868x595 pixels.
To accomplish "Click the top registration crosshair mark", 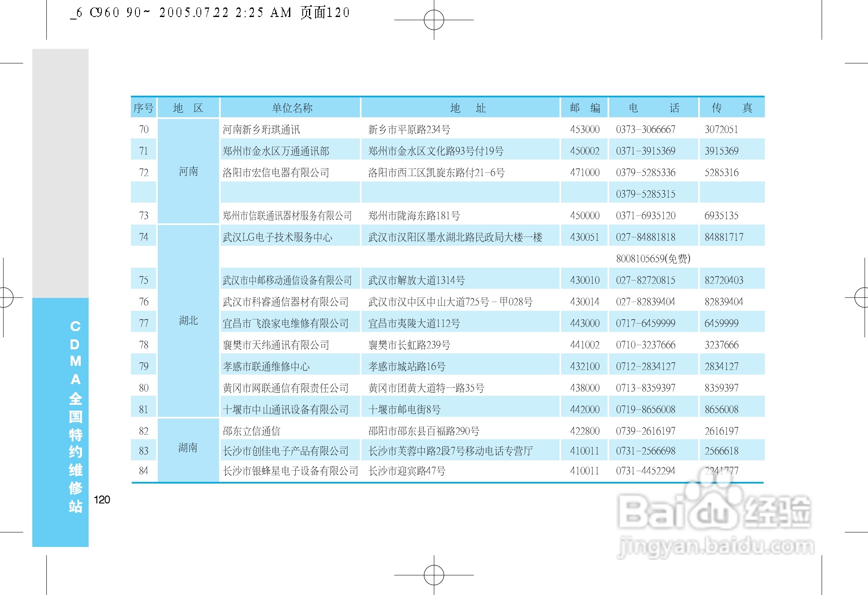I will coord(434,20).
